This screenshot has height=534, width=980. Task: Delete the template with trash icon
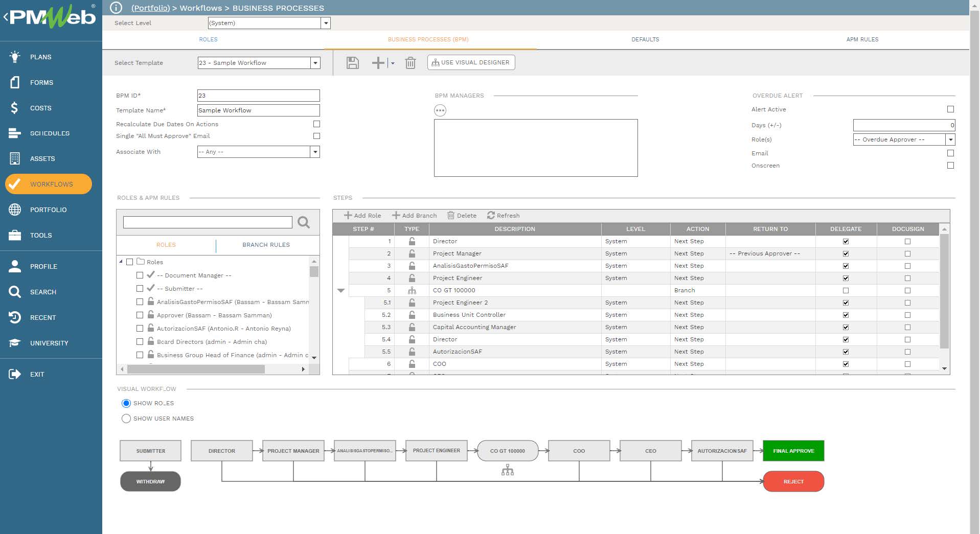(411, 63)
